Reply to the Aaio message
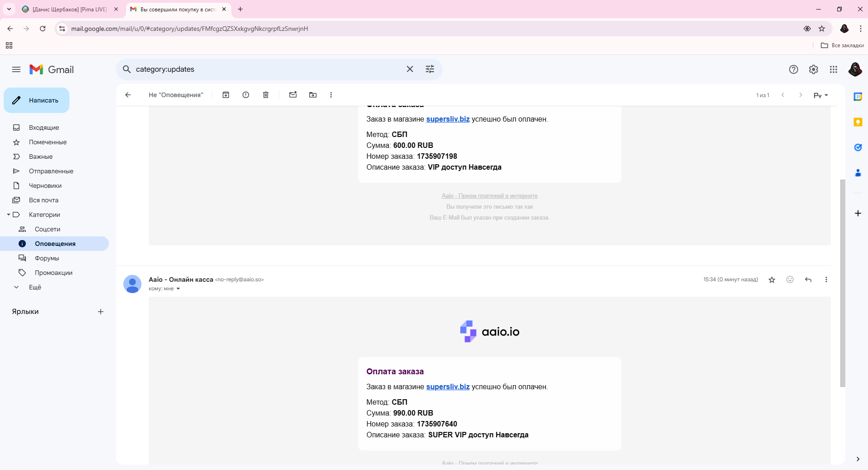 [x=808, y=279]
